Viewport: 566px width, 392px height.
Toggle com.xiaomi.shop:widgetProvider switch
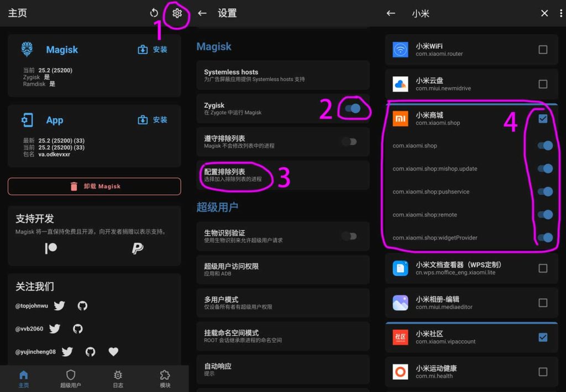pos(545,237)
